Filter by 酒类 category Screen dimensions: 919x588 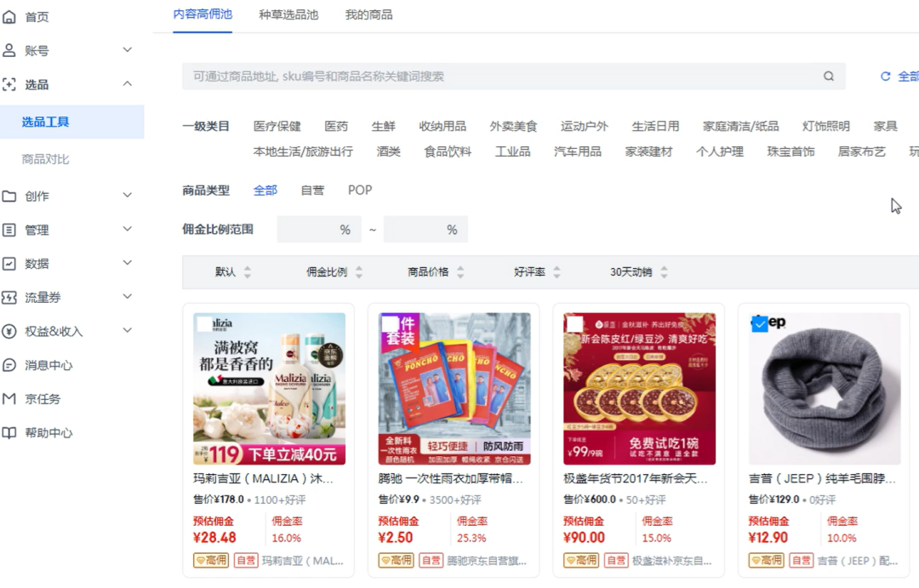(389, 151)
